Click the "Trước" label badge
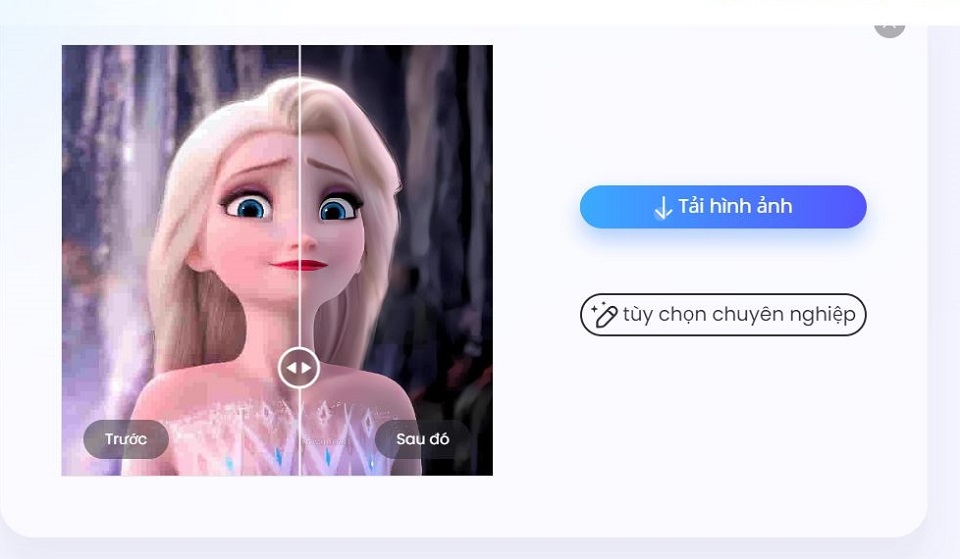 [126, 439]
